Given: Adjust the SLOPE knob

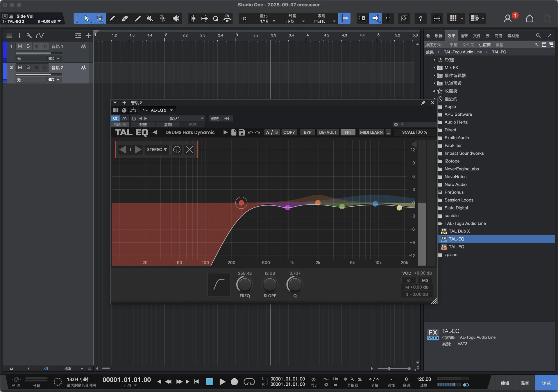Looking at the screenshot, I should 270,284.
